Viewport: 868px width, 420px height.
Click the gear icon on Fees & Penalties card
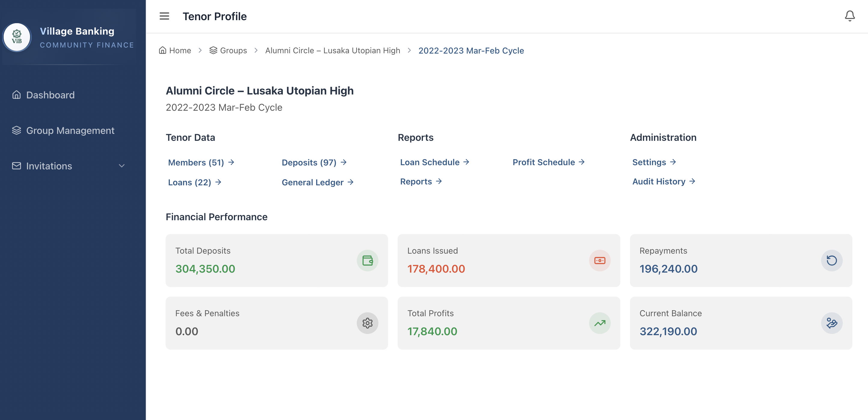click(x=367, y=323)
